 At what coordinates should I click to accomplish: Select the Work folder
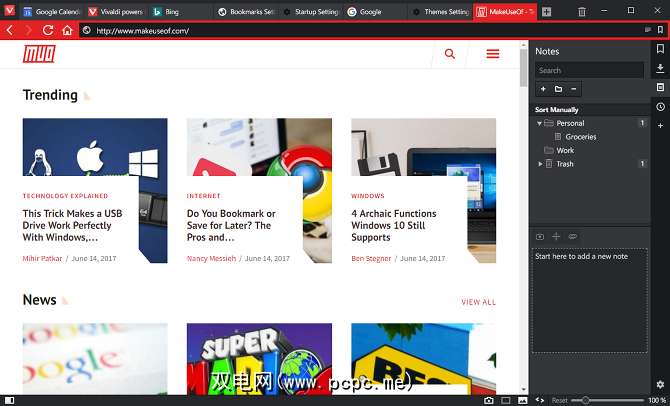[565, 150]
